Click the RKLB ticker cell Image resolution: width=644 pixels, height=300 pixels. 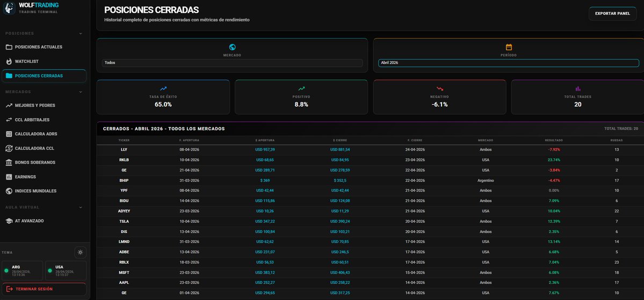[124, 160]
